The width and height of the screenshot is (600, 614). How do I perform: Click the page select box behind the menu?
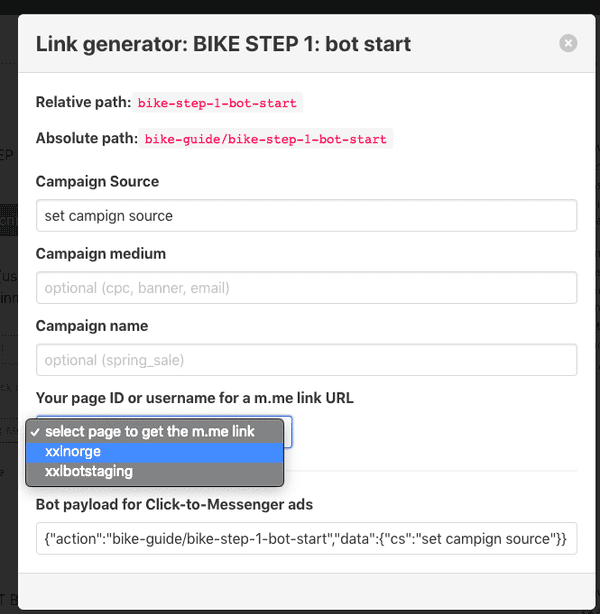pos(287,432)
